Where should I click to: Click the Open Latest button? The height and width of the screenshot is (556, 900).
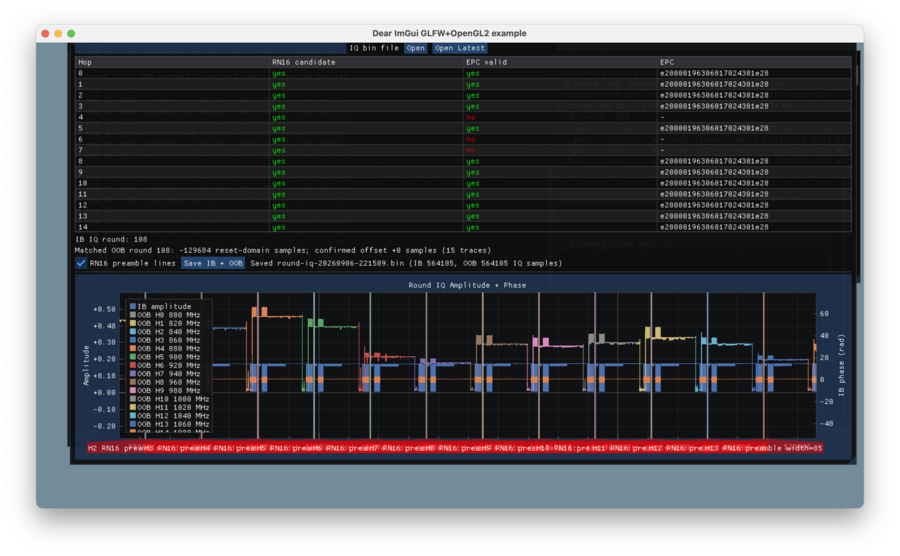pos(459,48)
